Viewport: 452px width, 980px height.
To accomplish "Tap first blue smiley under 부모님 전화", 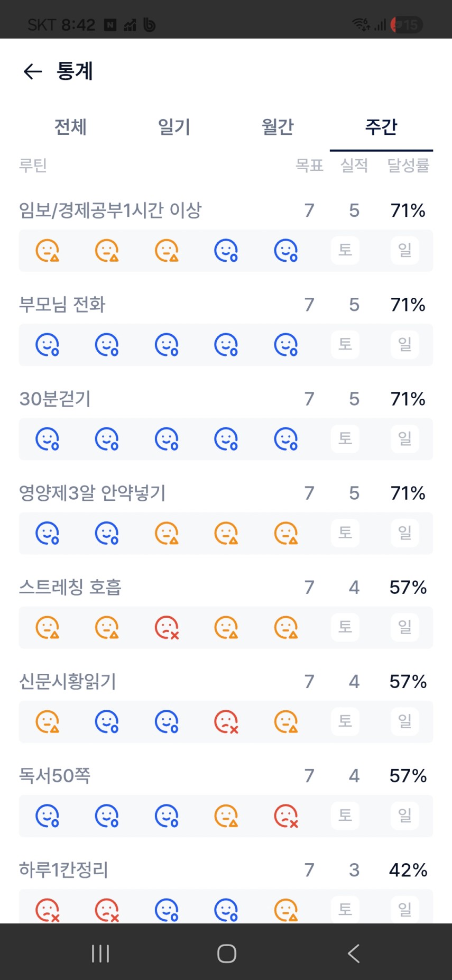I will (47, 344).
